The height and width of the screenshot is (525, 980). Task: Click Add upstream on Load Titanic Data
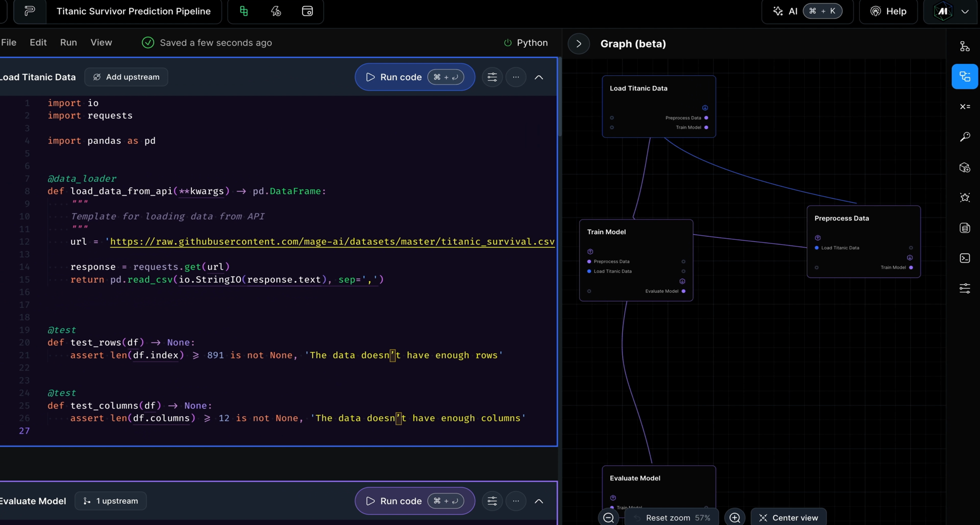(126, 77)
